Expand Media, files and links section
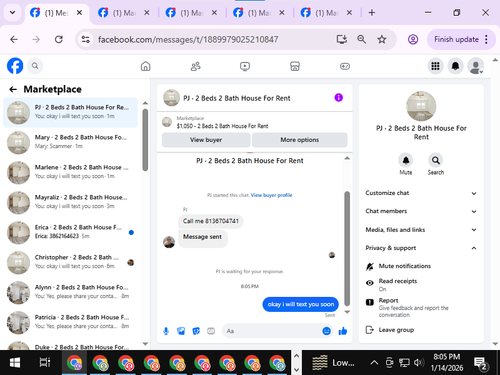 [421, 230]
